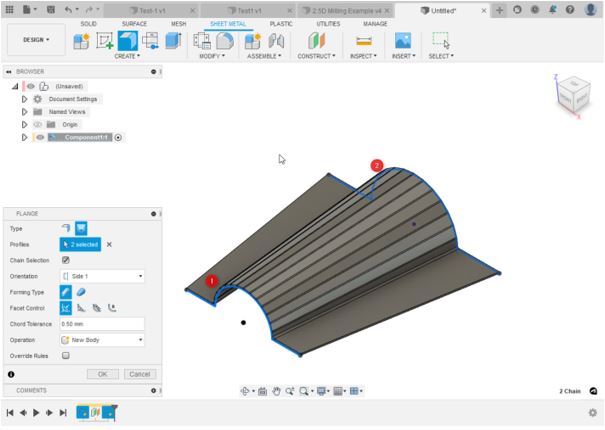Switch to the Test1 v1 document tab

point(249,11)
